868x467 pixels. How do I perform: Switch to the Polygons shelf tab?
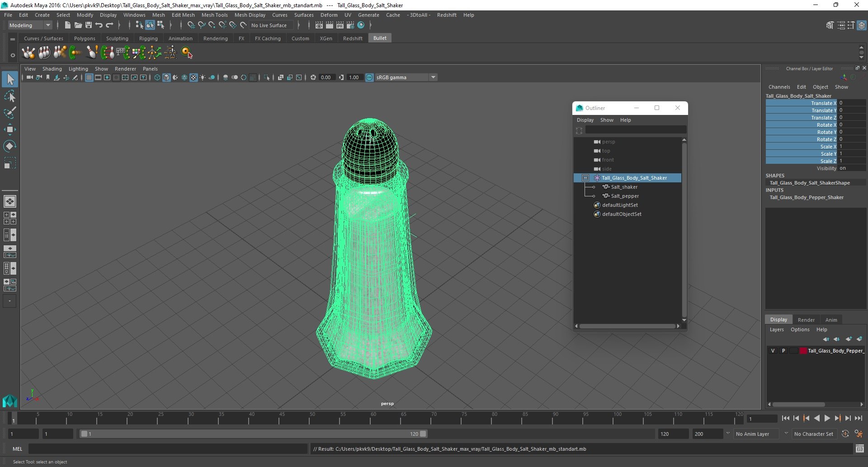click(x=85, y=38)
